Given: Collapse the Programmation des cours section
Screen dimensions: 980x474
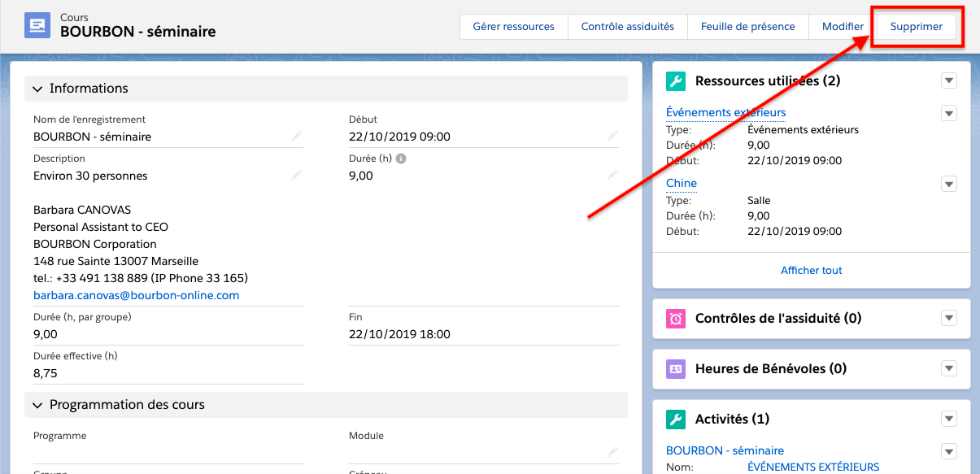Looking at the screenshot, I should [x=37, y=405].
